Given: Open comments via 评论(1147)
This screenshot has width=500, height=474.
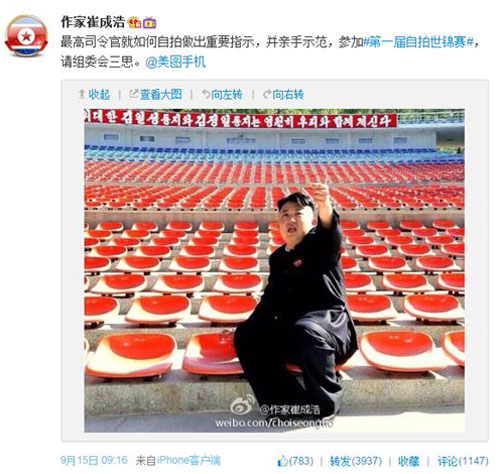Looking at the screenshot, I should tap(463, 461).
